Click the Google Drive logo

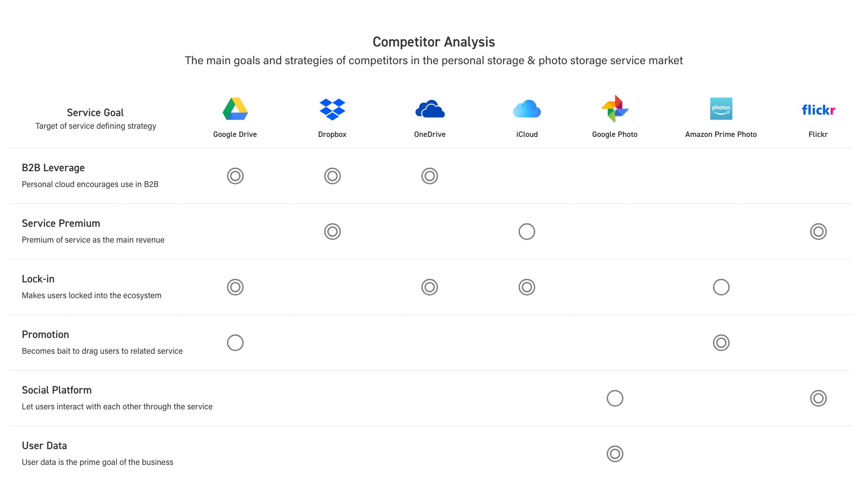pos(235,109)
